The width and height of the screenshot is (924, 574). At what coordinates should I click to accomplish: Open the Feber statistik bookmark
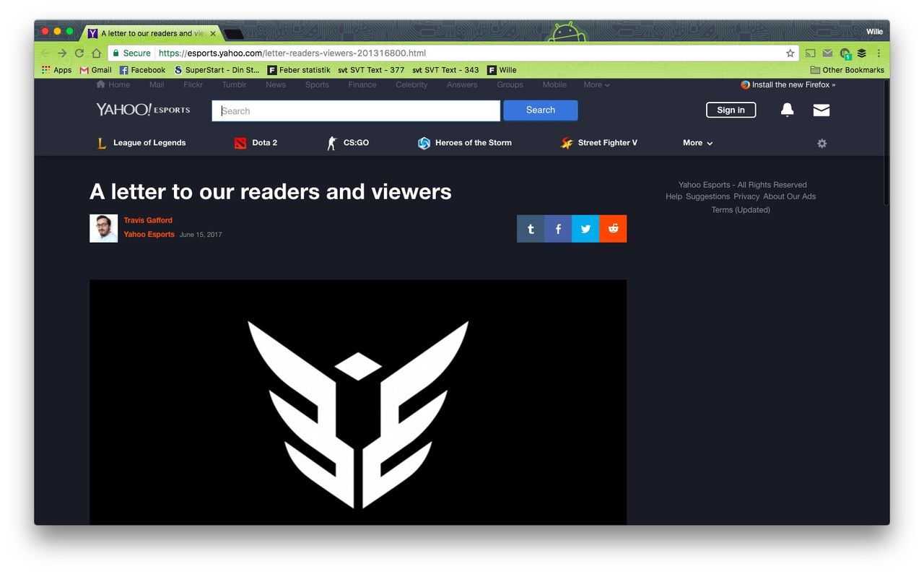(x=299, y=70)
